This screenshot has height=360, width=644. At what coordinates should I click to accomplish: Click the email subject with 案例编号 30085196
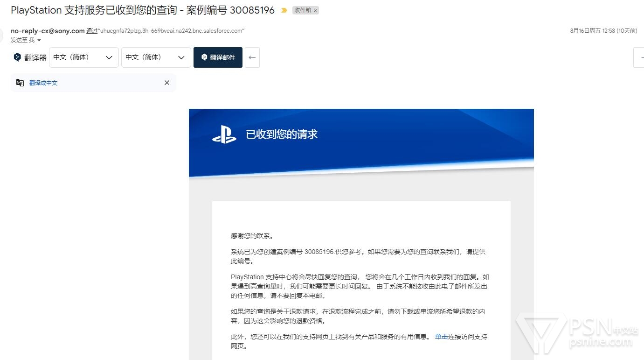[x=143, y=10]
